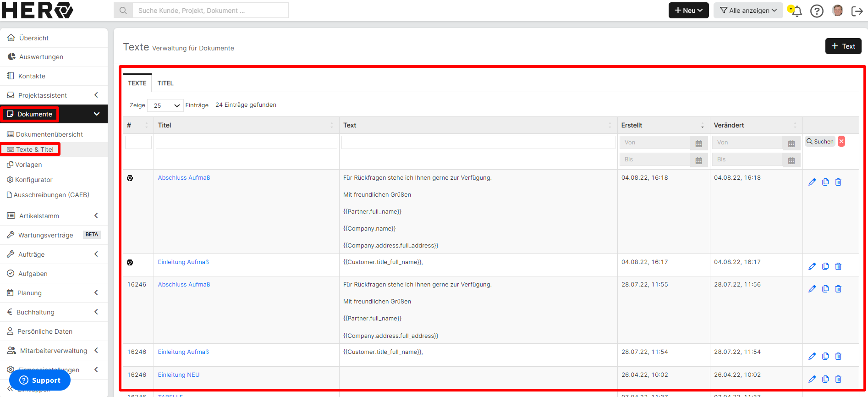Edit the 28.07.22 11:54 Einleitung Aufmaß entry
Viewport: 868px width, 397px height.
(812, 356)
